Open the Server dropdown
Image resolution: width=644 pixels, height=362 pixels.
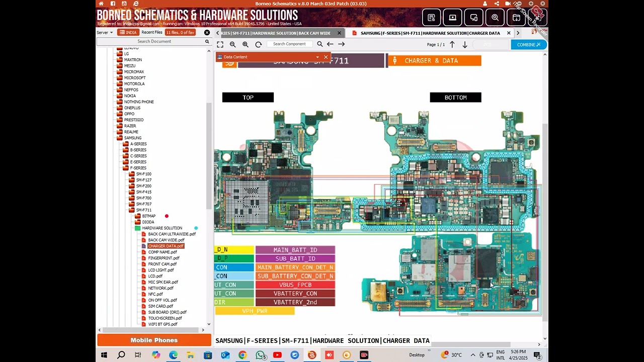pyautogui.click(x=105, y=32)
